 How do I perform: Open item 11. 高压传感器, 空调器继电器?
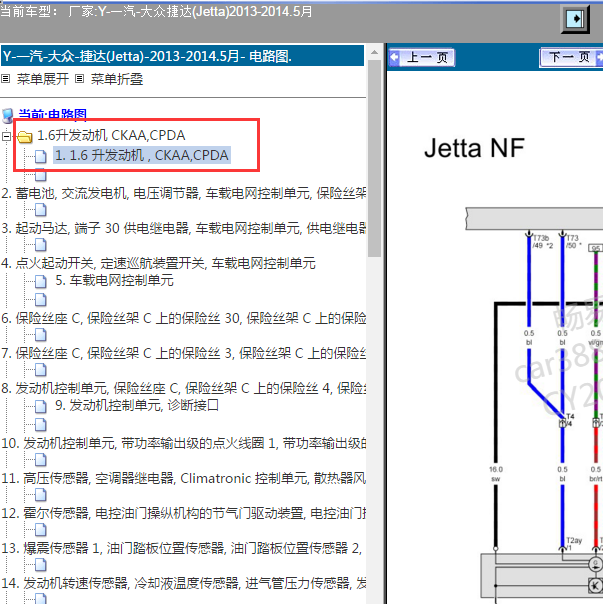pyautogui.click(x=183, y=478)
